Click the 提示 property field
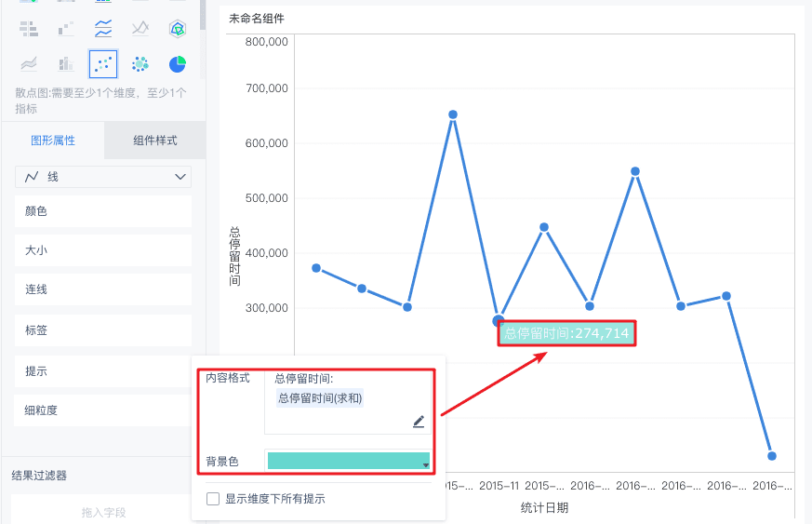The height and width of the screenshot is (524, 812). click(103, 371)
